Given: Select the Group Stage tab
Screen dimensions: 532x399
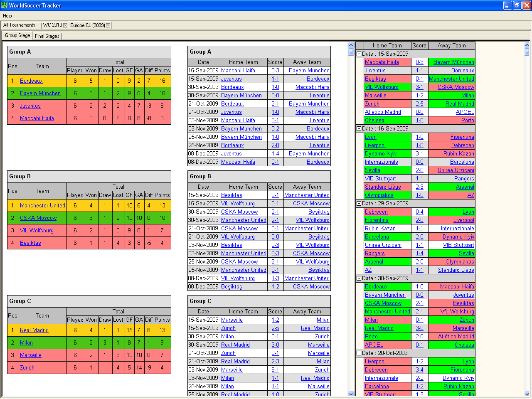Looking at the screenshot, I should [17, 35].
